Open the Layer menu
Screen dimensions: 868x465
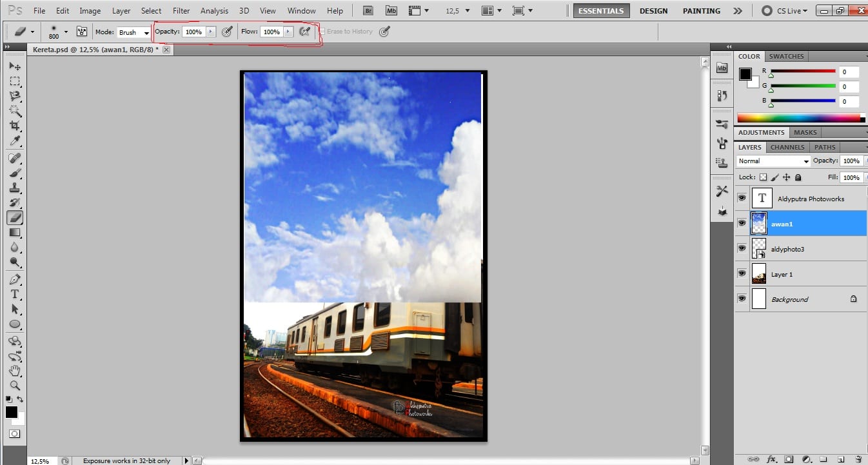point(121,11)
